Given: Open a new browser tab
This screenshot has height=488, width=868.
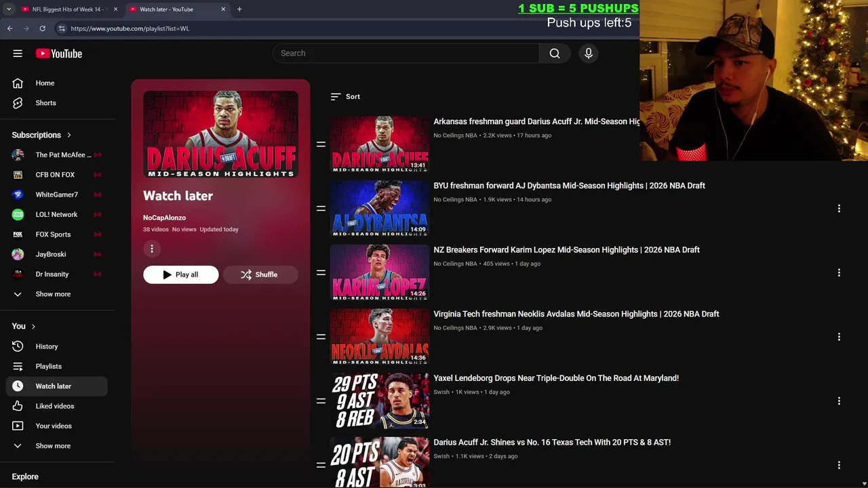Looking at the screenshot, I should pyautogui.click(x=239, y=9).
